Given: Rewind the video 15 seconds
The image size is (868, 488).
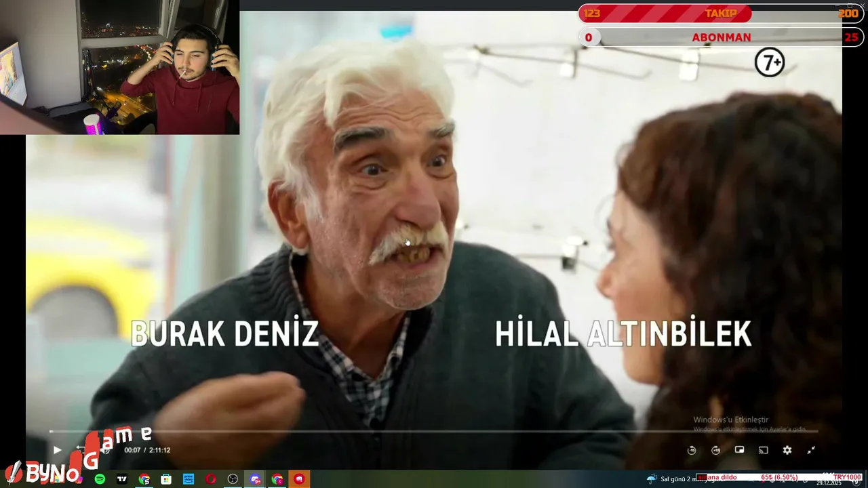Looking at the screenshot, I should (x=691, y=450).
